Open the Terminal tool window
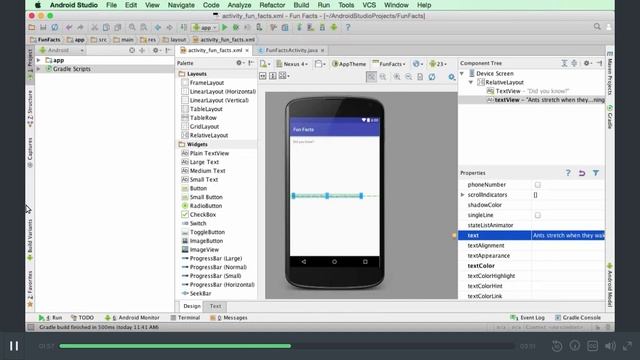This screenshot has height=360, width=640. 185,318
